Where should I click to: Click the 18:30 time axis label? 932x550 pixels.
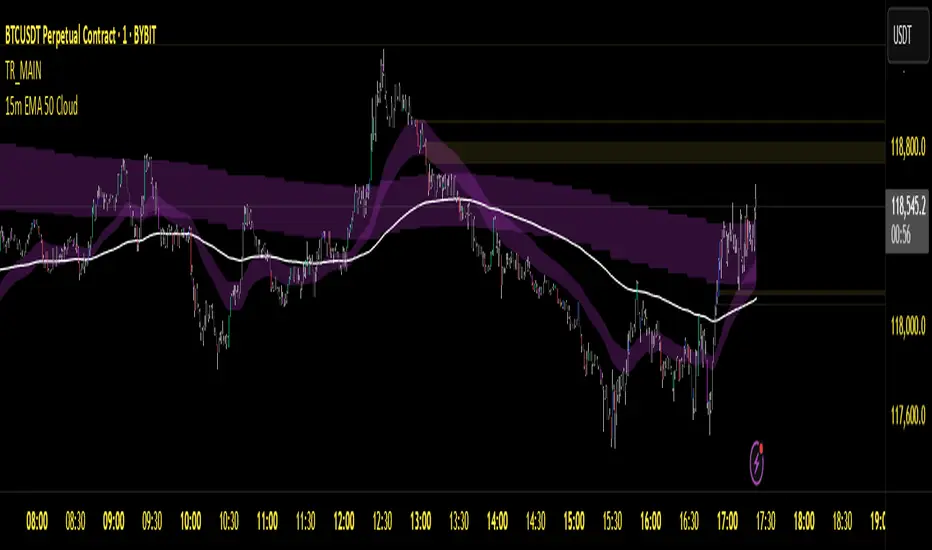[842, 521]
